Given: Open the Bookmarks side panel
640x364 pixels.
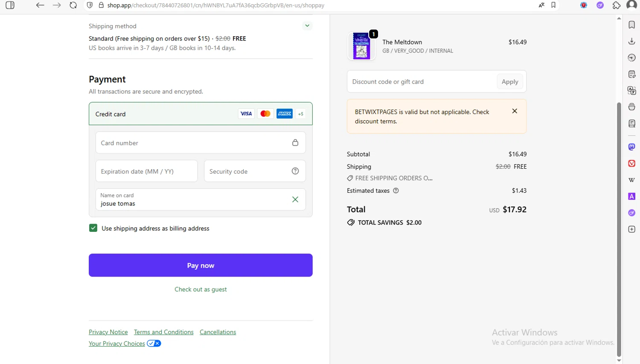Looking at the screenshot, I should 632,25.
